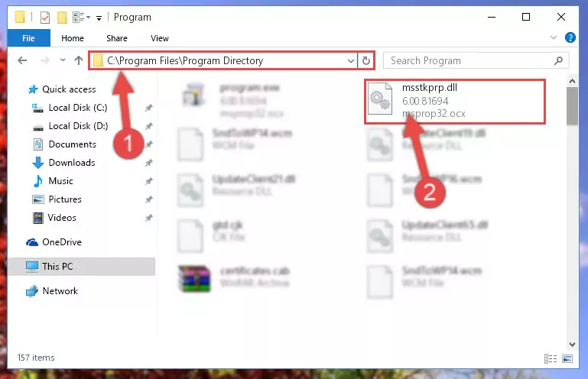The width and height of the screenshot is (588, 379).
Task: Expand the ribbon with the chevron
Action: pyautogui.click(x=553, y=37)
